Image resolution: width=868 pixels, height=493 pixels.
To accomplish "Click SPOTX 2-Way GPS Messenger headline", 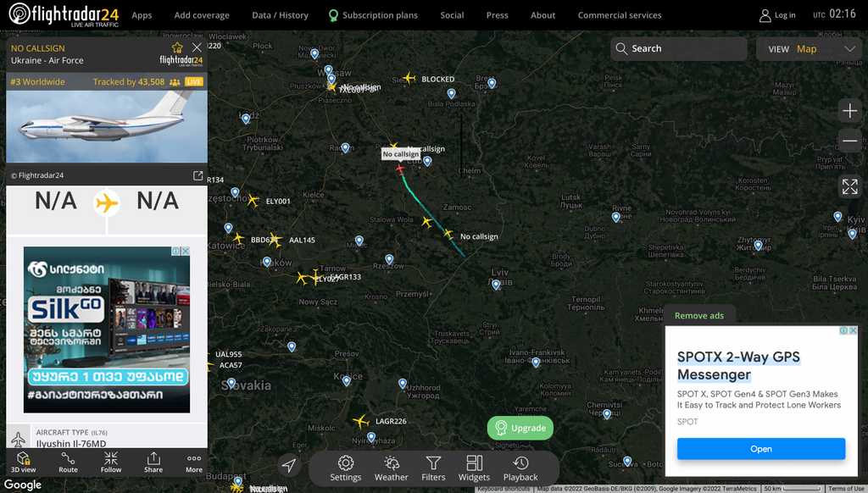I will [738, 366].
